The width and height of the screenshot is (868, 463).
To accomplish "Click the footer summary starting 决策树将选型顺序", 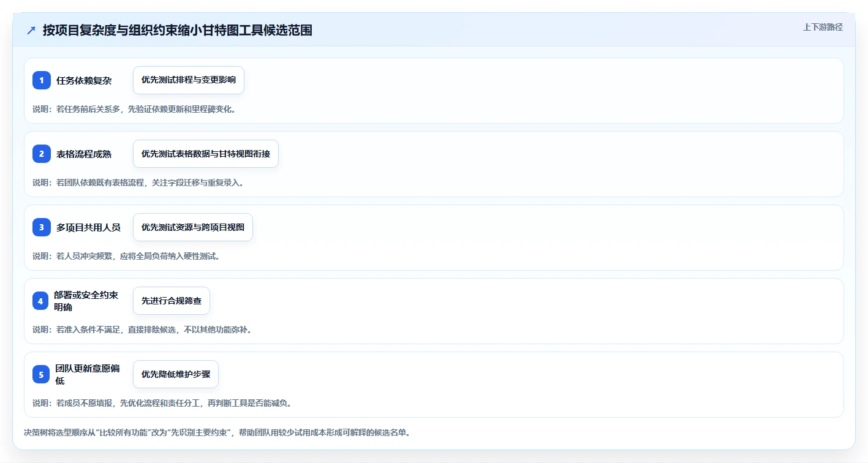I will tap(217, 432).
